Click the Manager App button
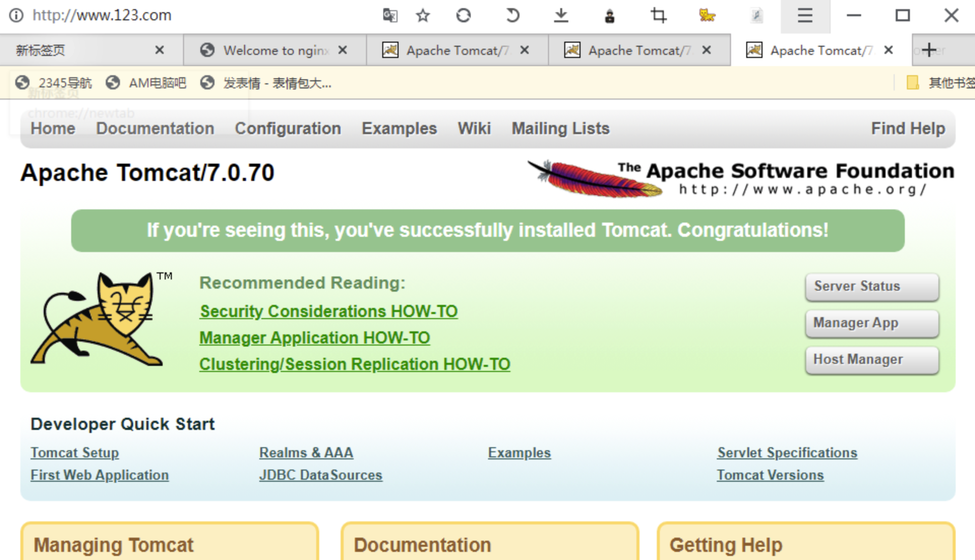Viewport: 975px width, 560px height. click(x=872, y=323)
